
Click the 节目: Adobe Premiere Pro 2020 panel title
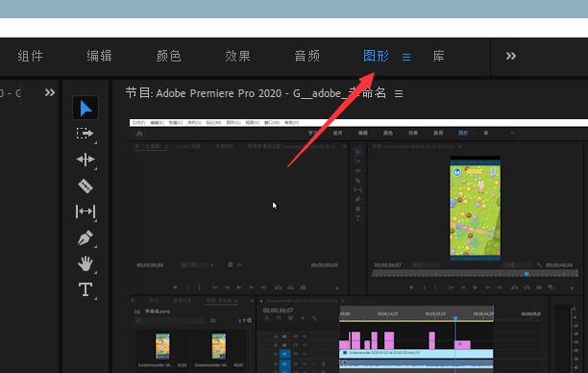(x=256, y=92)
